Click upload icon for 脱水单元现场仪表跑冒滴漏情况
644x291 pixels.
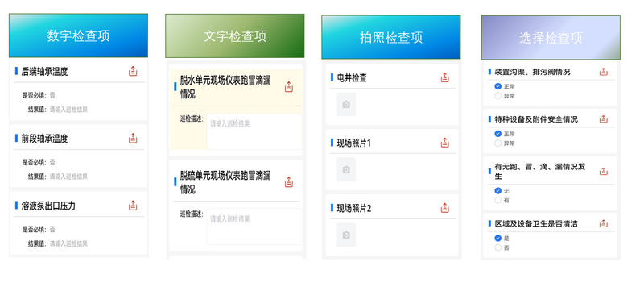click(x=289, y=87)
